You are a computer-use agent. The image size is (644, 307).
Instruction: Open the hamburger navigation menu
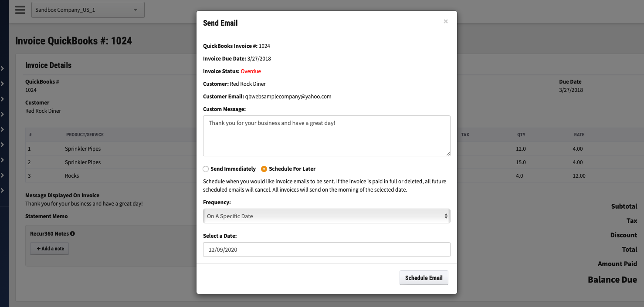click(x=20, y=10)
